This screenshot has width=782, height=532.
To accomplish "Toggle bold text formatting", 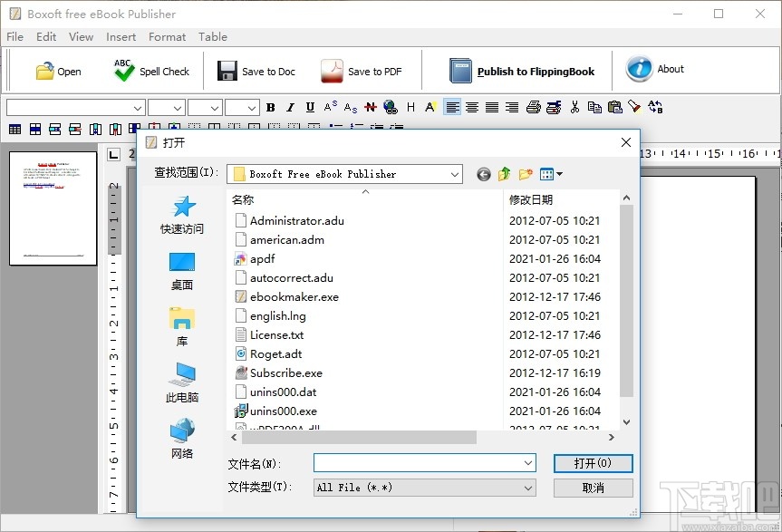I will [x=270, y=107].
